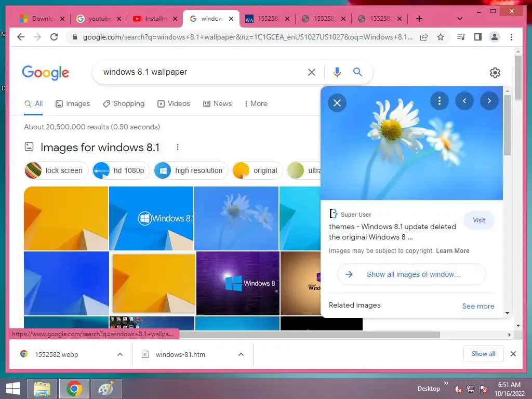The width and height of the screenshot is (532, 399).
Task: Click the muted volume tray icon
Action: 458,389
